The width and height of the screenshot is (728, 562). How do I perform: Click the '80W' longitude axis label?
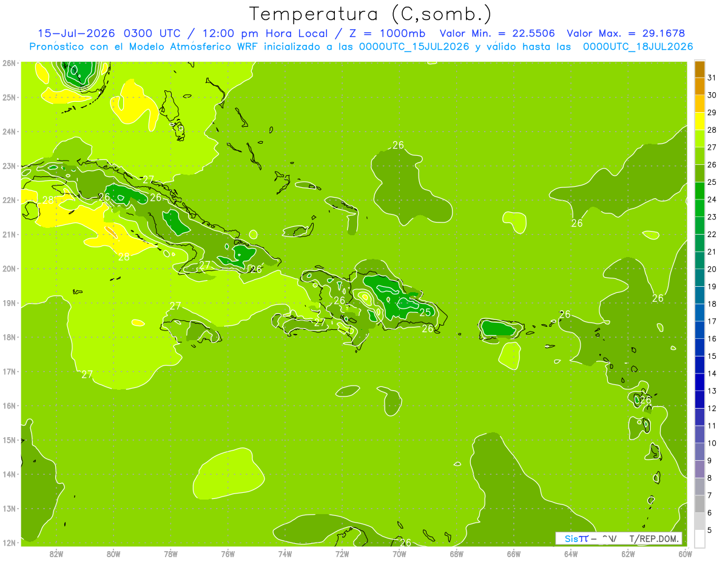113,554
